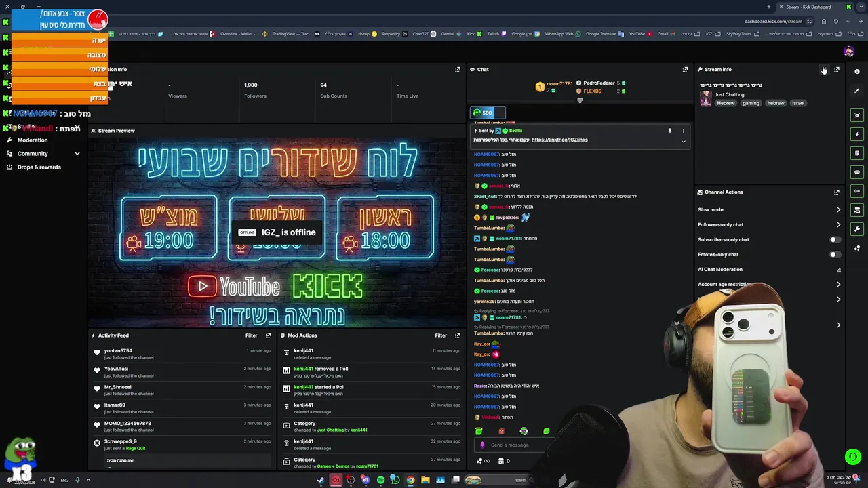This screenshot has height=488, width=868.
Task: Click purple emote icon in message box
Action: [x=482, y=445]
